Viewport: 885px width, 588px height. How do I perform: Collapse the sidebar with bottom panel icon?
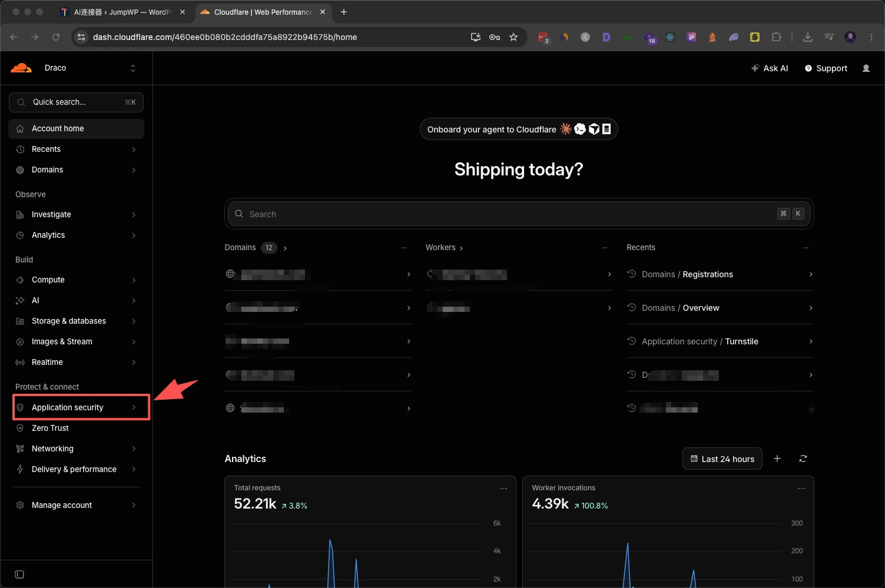click(19, 574)
